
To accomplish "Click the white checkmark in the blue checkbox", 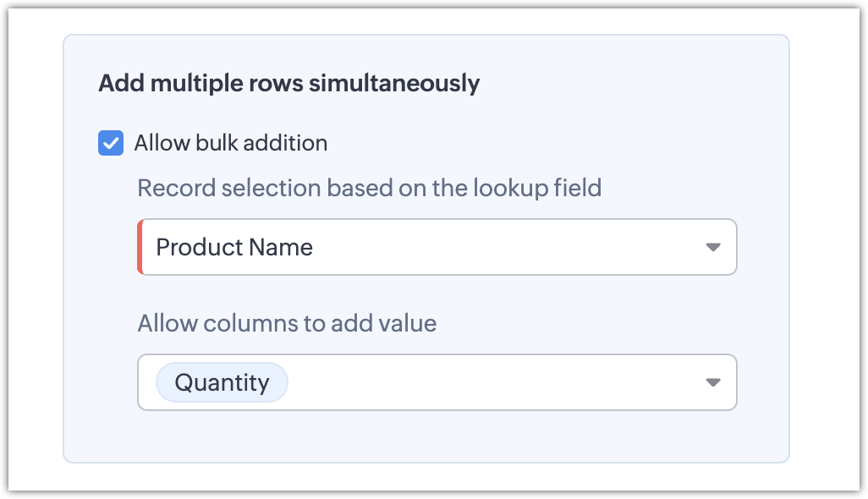I will [x=111, y=143].
